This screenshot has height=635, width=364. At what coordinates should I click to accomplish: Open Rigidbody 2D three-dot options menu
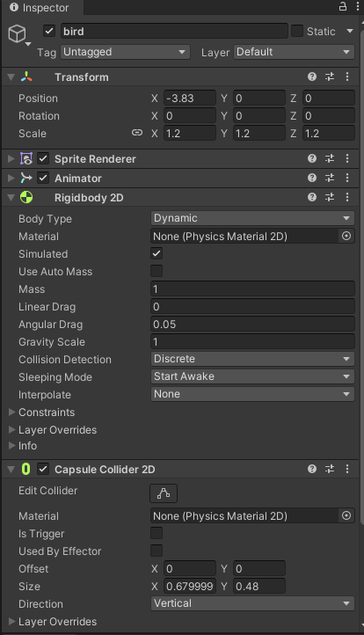click(347, 197)
